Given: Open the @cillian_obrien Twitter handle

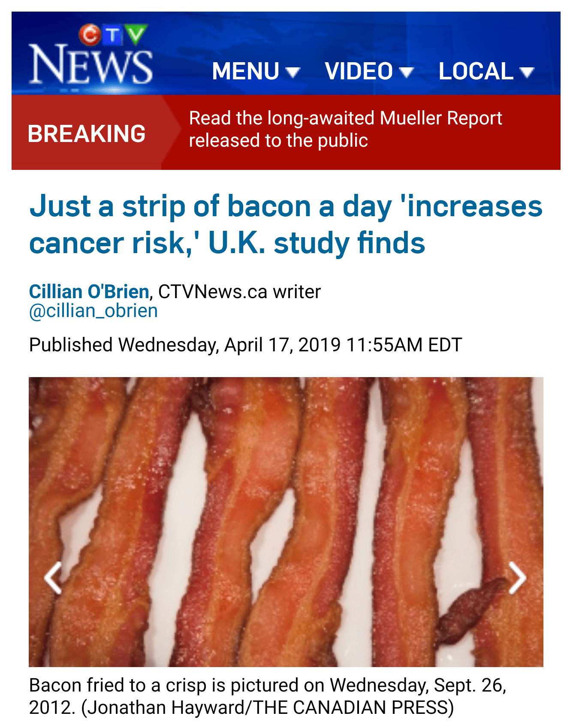Looking at the screenshot, I should click(x=93, y=311).
